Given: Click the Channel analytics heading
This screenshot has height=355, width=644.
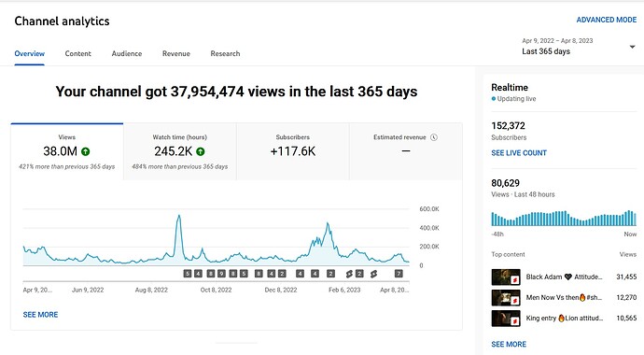Looking at the screenshot, I should pos(62,21).
